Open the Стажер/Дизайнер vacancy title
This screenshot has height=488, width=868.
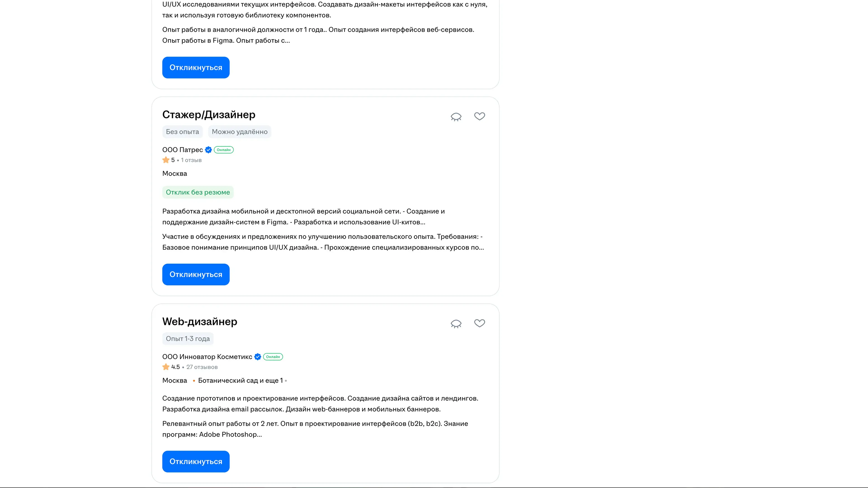coord(209,115)
